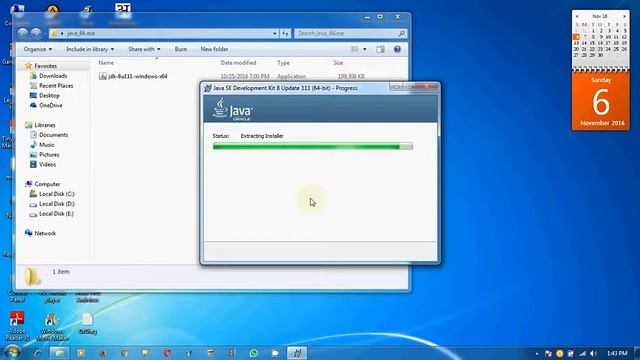The height and width of the screenshot is (360, 640).
Task: Click the volume speaker tray icon
Action: [x=594, y=353]
